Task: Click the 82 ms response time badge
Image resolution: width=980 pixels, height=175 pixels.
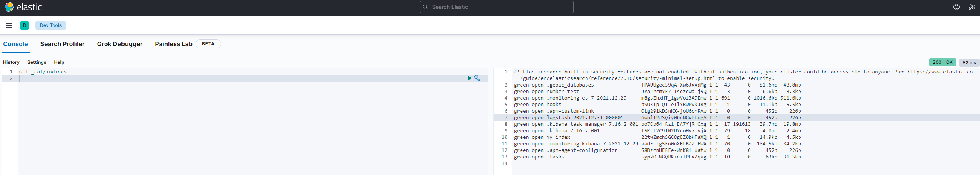Action: (969, 62)
